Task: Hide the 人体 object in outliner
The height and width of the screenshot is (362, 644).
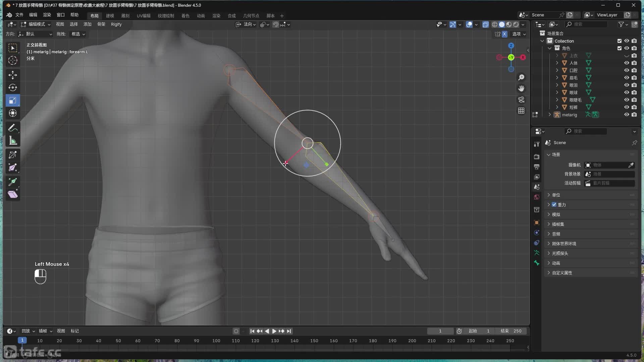Action: tap(626, 63)
